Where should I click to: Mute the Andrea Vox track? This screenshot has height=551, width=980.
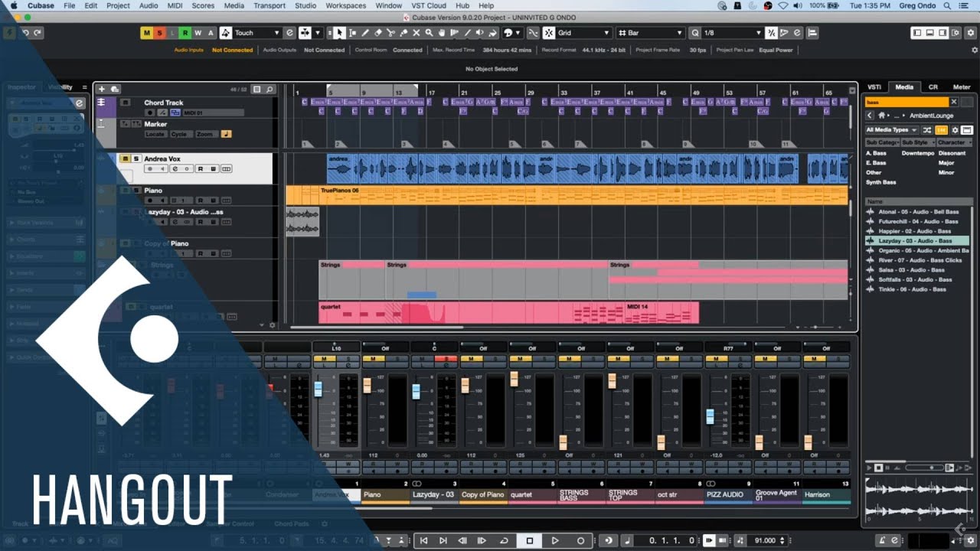125,158
